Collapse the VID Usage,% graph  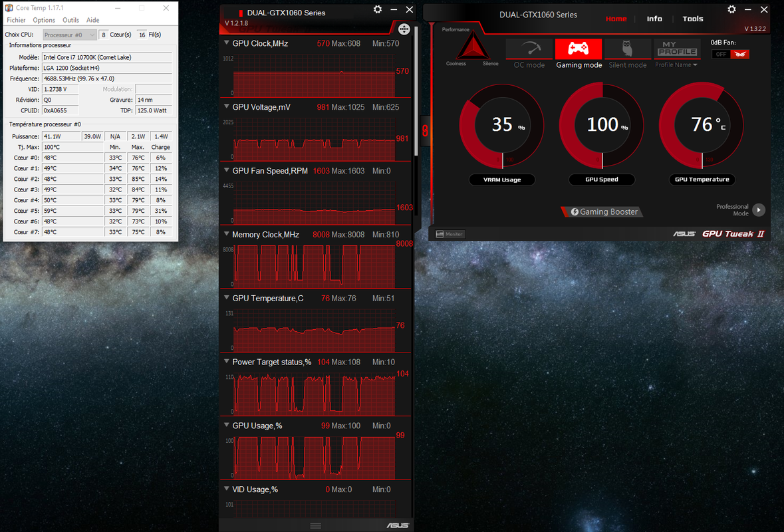pos(227,489)
